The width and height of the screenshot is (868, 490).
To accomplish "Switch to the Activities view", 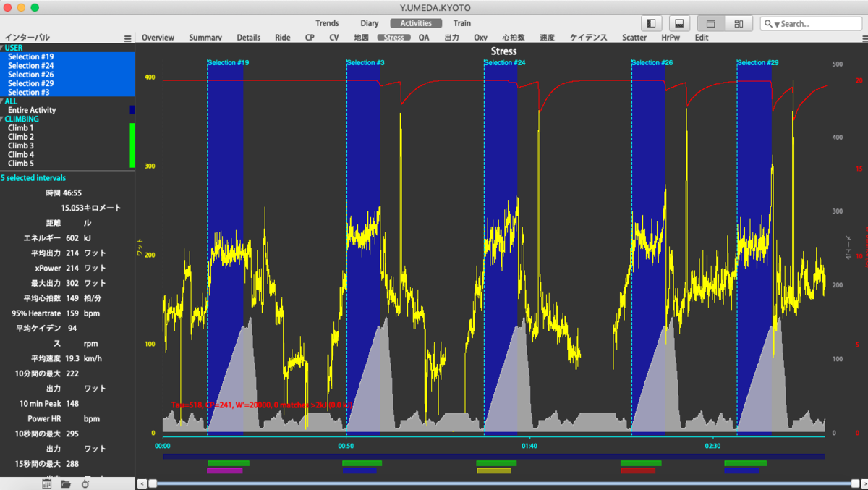I will coord(416,23).
